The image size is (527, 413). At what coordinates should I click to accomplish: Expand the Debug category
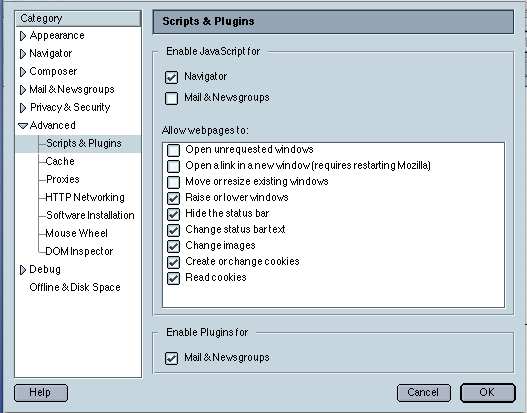click(23, 270)
